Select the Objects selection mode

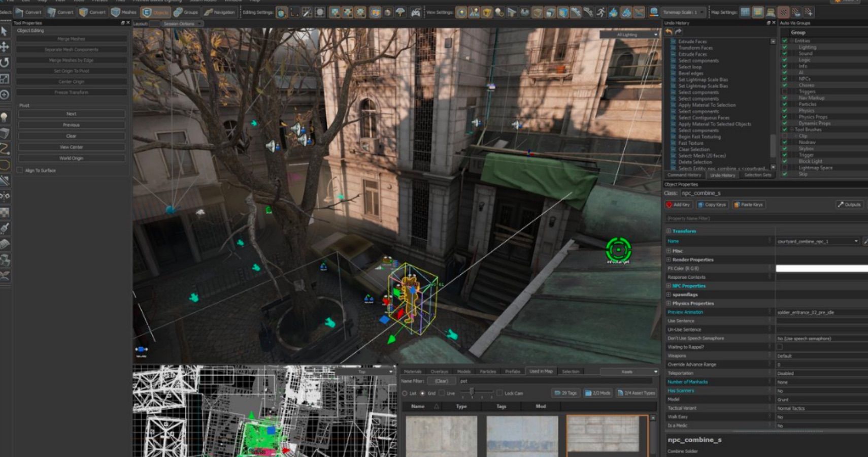[x=155, y=12]
